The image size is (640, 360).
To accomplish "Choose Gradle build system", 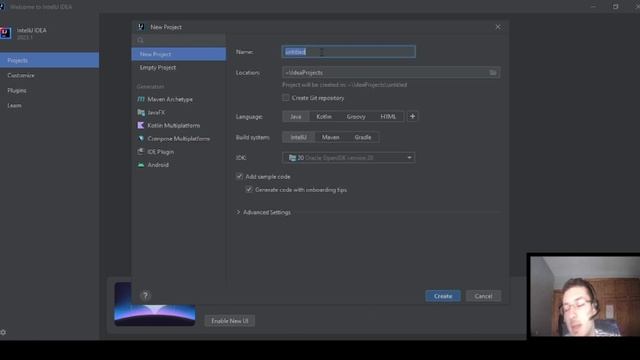I will tap(363, 137).
